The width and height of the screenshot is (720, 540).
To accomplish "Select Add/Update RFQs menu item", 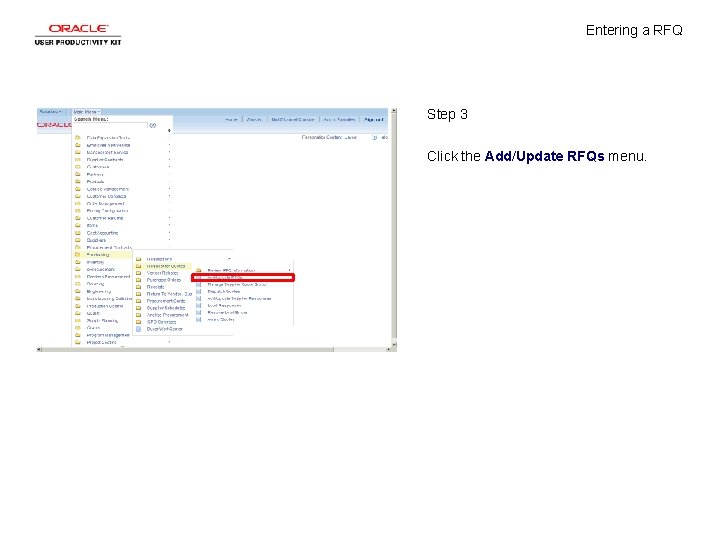I will click(x=243, y=277).
